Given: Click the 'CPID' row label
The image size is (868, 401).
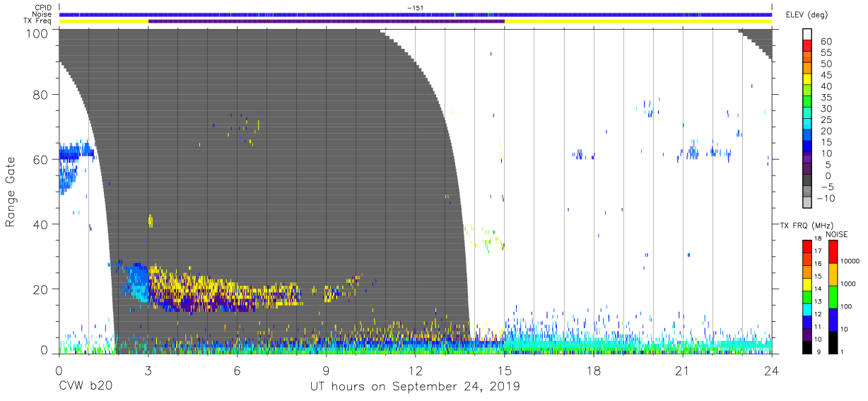Looking at the screenshot, I should pyautogui.click(x=43, y=7).
